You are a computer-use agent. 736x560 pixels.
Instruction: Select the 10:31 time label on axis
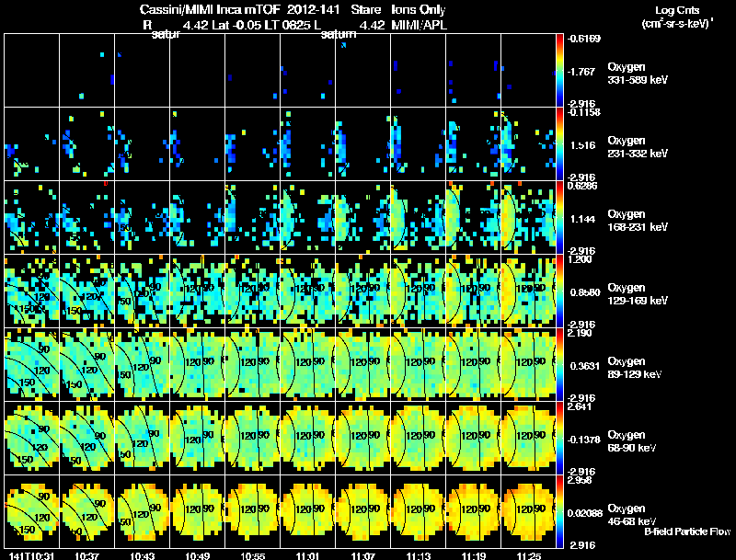pos(31,556)
